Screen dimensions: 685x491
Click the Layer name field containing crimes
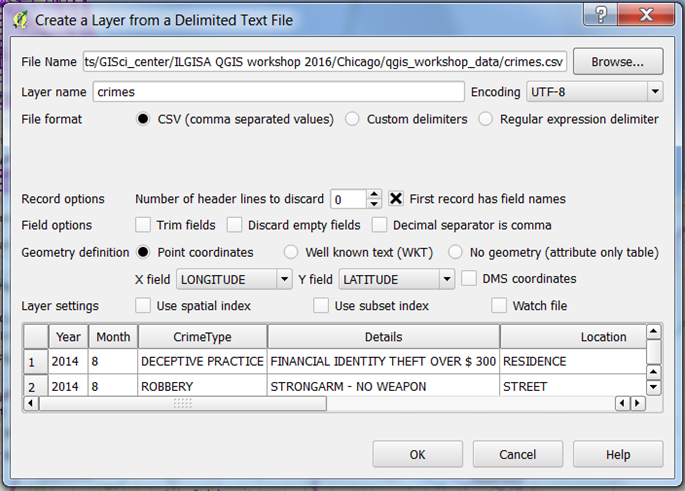[x=278, y=92]
